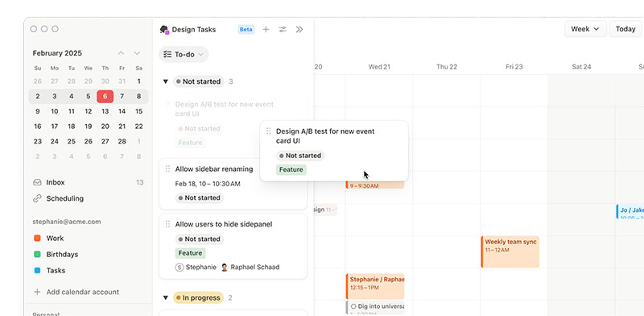Open Inbox in the sidebar
The height and width of the screenshot is (316, 644).
88,182
